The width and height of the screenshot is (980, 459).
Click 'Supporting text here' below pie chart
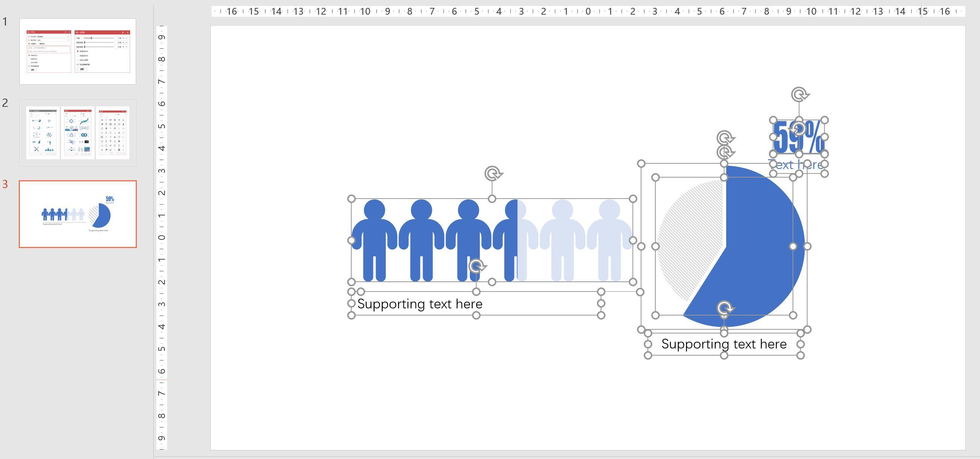pyautogui.click(x=724, y=344)
